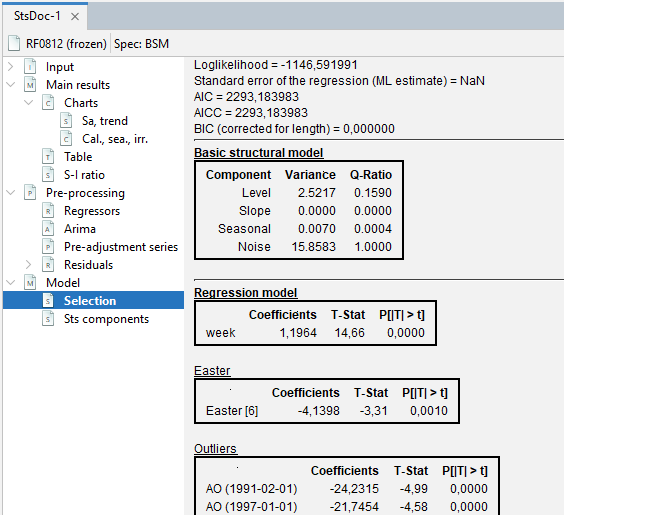Screen dimensions: 648x515
Task: Click the Input node icon in tree
Action: [x=29, y=67]
